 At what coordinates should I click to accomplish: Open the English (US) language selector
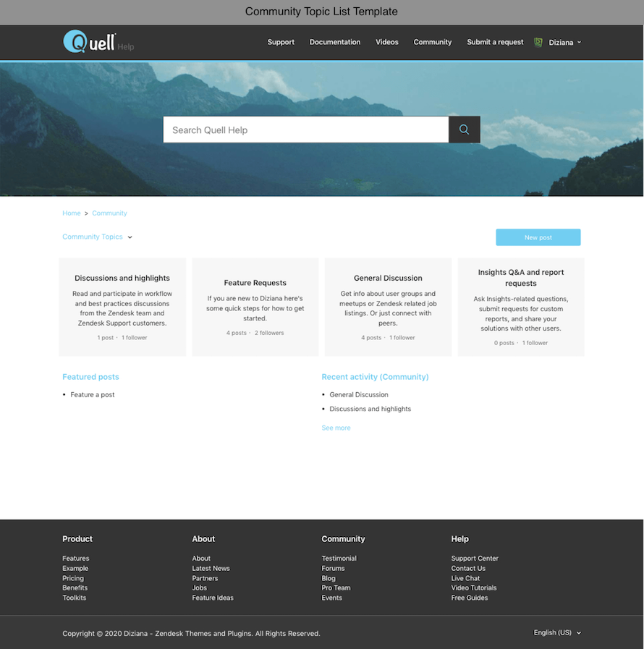(557, 632)
